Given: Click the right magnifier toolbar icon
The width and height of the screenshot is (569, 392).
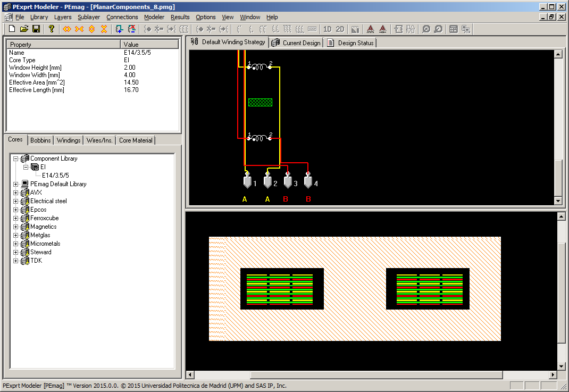Looking at the screenshot, I should pyautogui.click(x=439, y=29).
